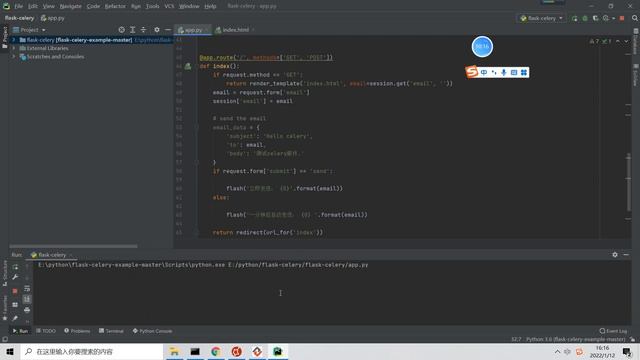Click the profile icon in top toolbar
Viewport: 640px width, 360px height.
point(606,18)
